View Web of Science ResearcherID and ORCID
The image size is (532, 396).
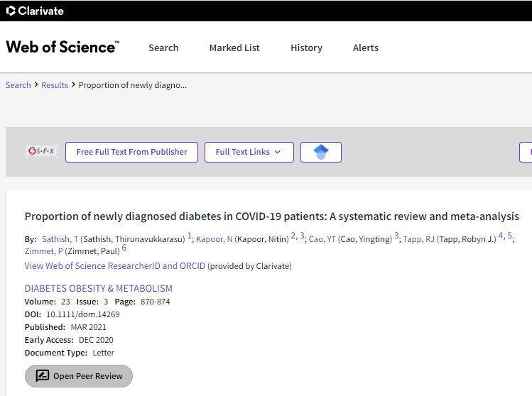click(114, 266)
